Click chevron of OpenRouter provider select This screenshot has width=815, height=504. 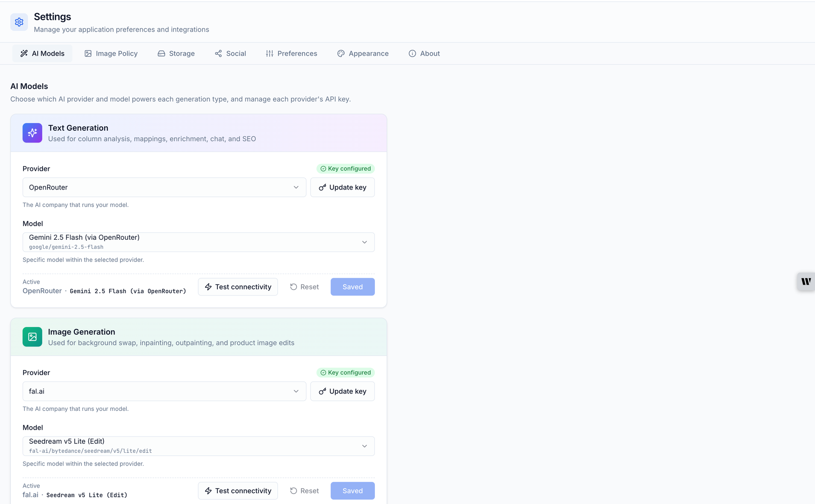point(296,187)
